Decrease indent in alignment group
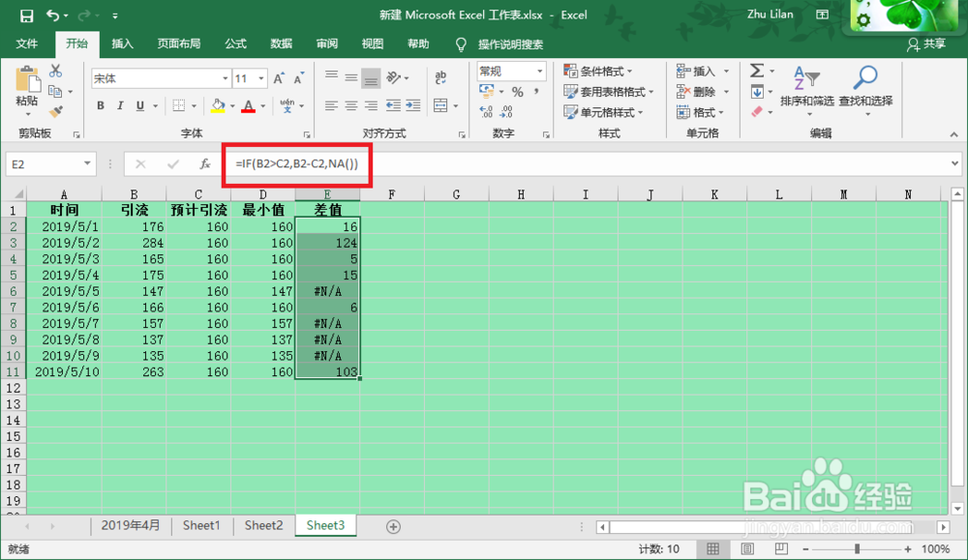The height and width of the screenshot is (560, 968). point(393,105)
